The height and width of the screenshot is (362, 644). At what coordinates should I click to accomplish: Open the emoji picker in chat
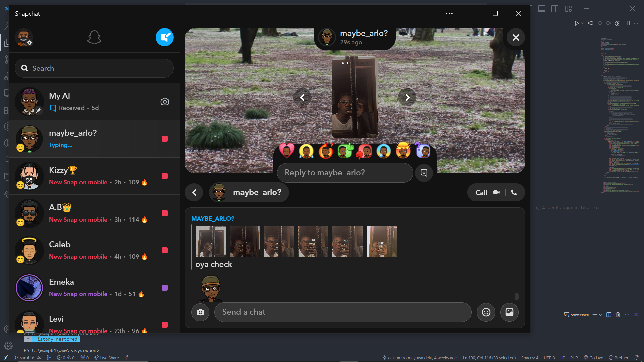click(x=486, y=312)
